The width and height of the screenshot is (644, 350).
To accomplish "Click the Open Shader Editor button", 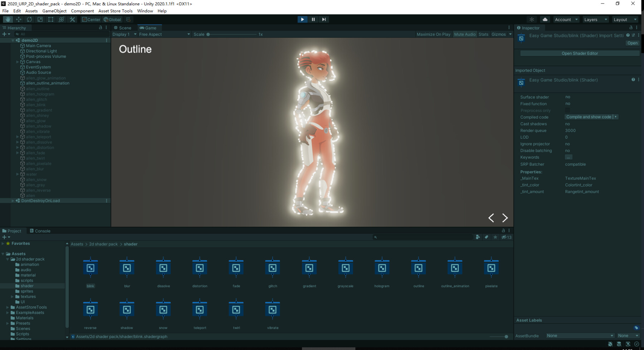I will tap(580, 53).
